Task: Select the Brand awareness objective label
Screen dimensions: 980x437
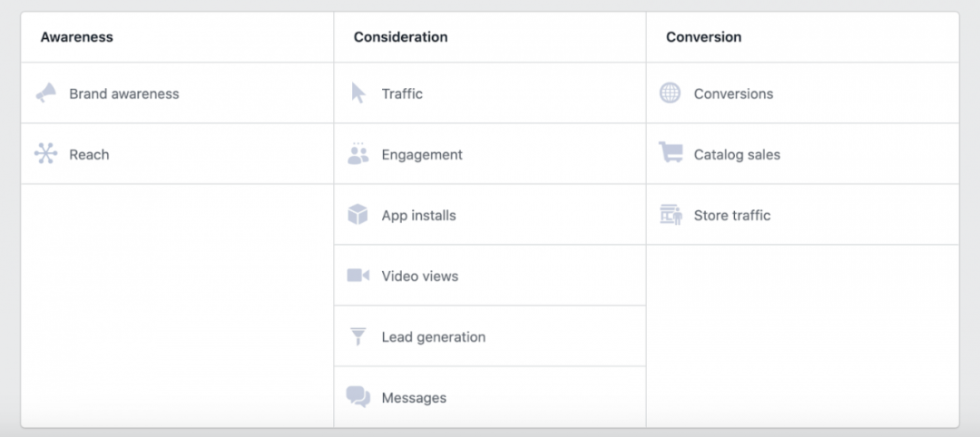Action: (124, 93)
